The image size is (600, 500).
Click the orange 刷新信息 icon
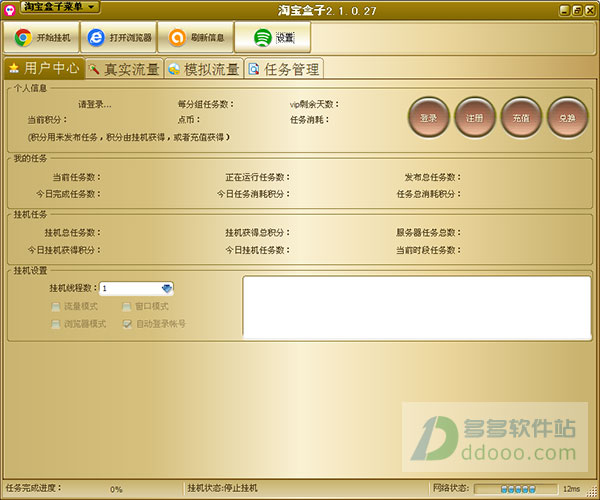177,37
